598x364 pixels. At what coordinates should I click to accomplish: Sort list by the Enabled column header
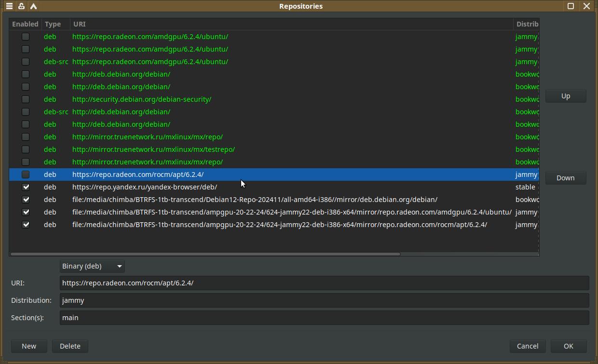coord(25,24)
